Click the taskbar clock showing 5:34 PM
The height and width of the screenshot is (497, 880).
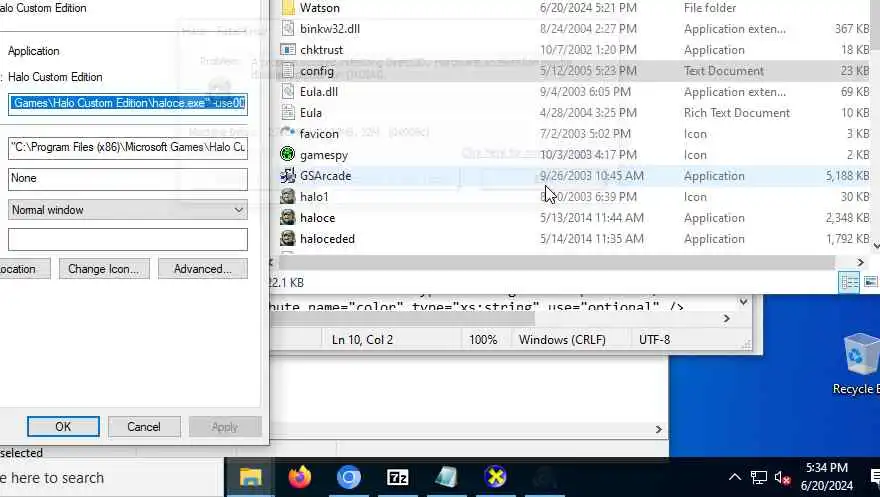pyautogui.click(x=827, y=477)
